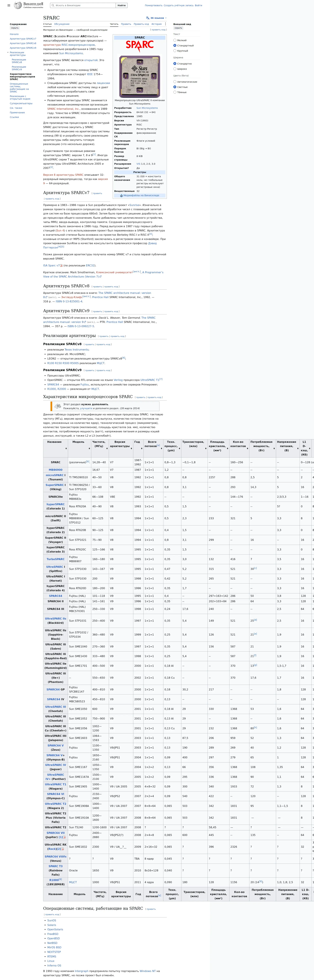The image size is (314, 980).
Task: Click the language translation icon near 36 языков
Action: [148, 18]
